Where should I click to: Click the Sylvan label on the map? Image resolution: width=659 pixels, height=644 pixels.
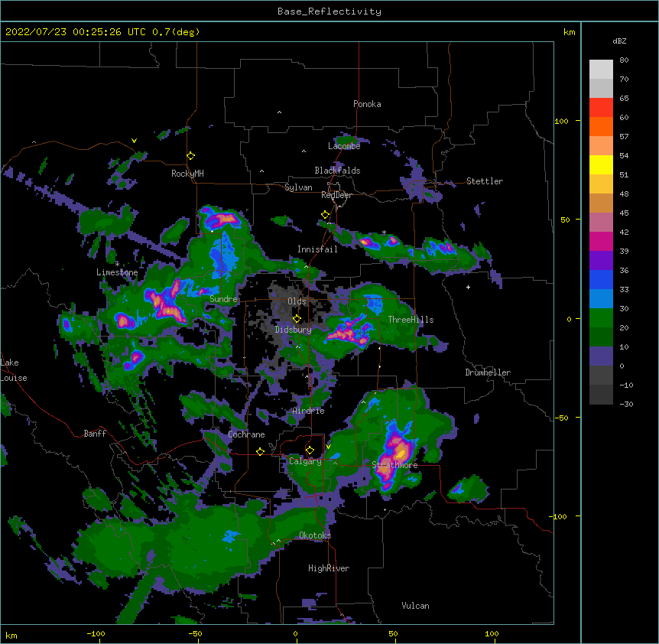[298, 187]
